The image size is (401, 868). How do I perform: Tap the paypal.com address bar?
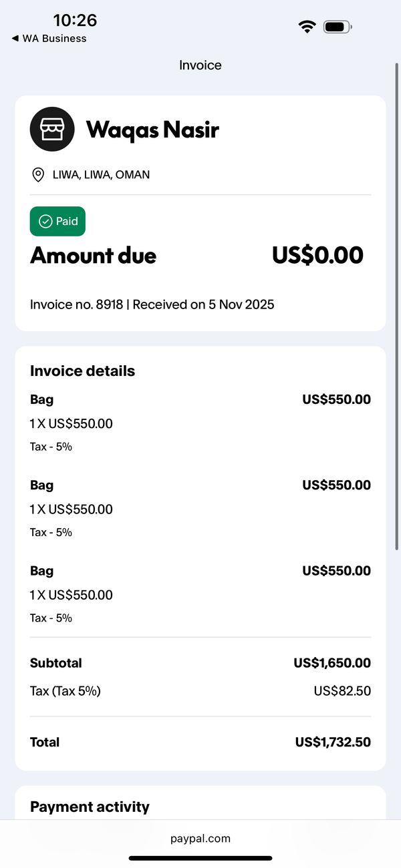coord(200,839)
